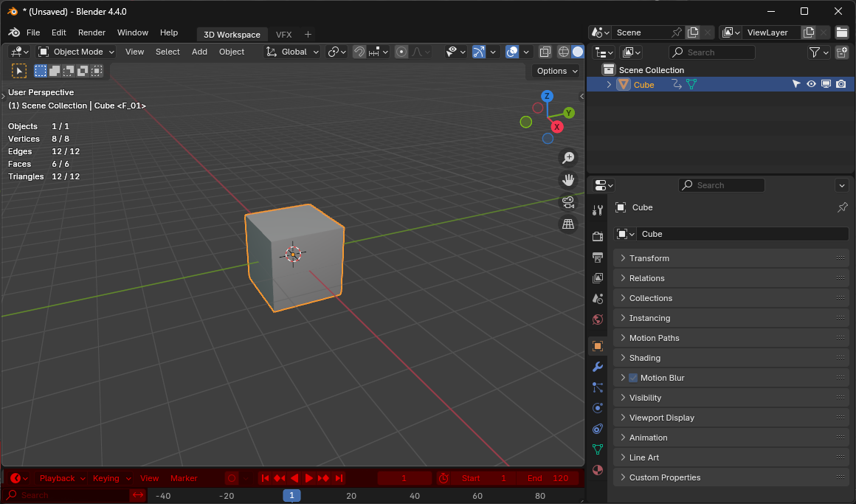Viewport: 856px width, 504px height.
Task: Open the Render menu
Action: 92,32
